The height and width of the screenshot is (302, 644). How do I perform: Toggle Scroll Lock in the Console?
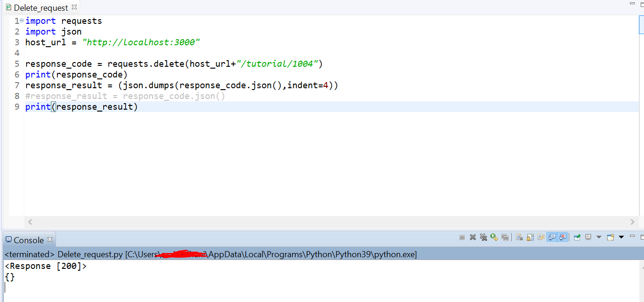click(x=530, y=237)
